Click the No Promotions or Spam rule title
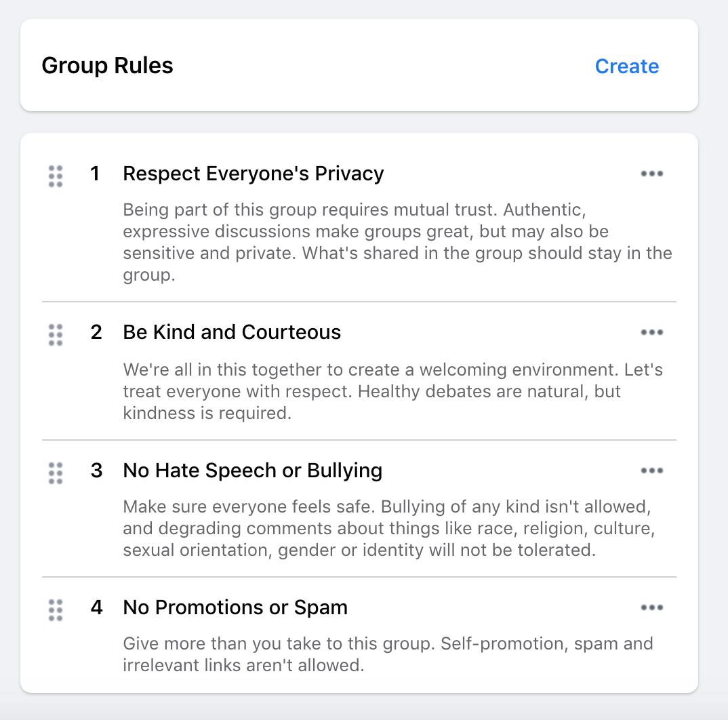 pos(235,607)
